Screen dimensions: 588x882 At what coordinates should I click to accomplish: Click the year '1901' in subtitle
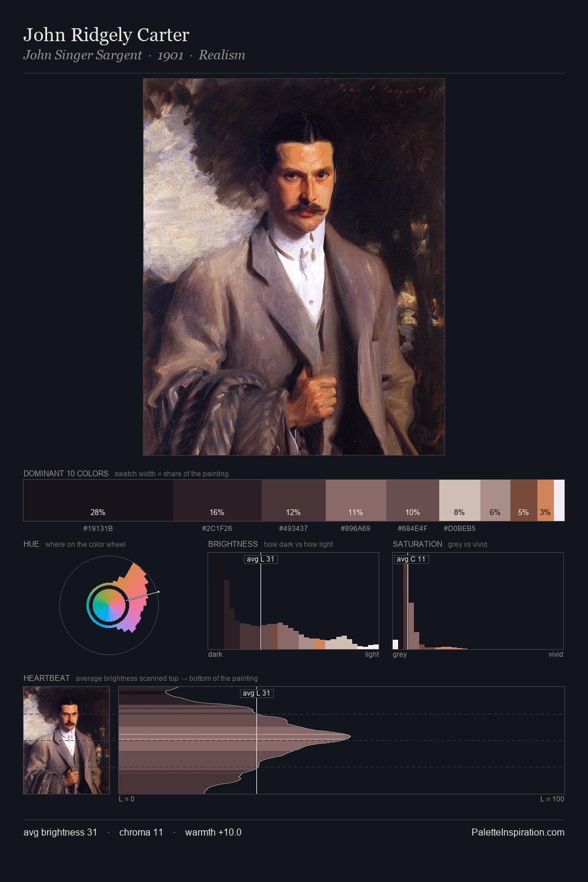171,55
